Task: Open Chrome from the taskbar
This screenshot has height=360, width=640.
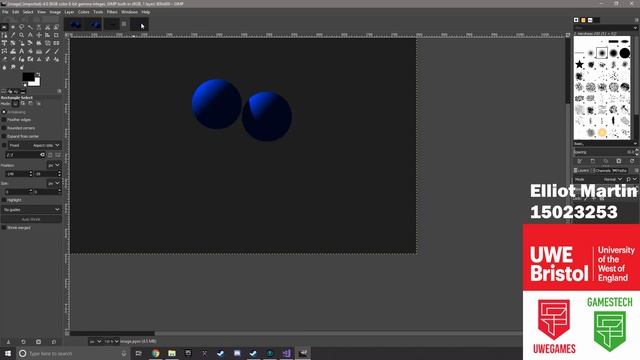Action: 156,353
